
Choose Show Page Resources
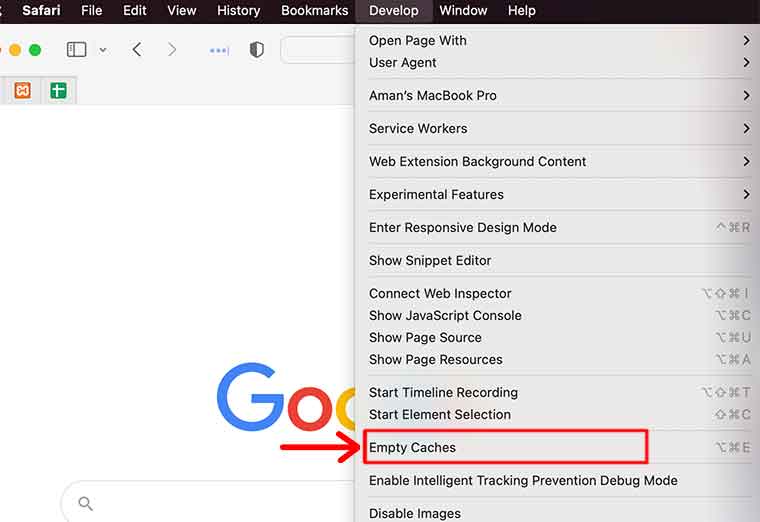click(559, 360)
